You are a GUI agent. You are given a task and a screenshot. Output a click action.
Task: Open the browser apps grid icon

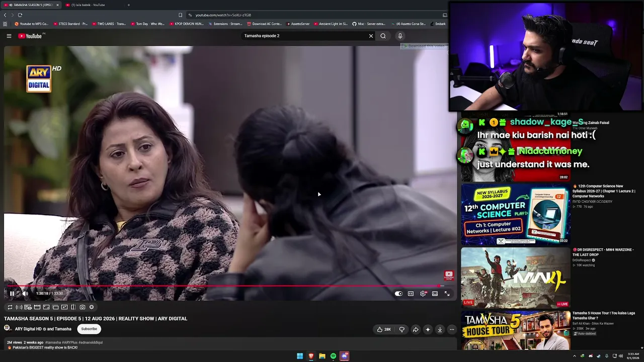(5, 24)
